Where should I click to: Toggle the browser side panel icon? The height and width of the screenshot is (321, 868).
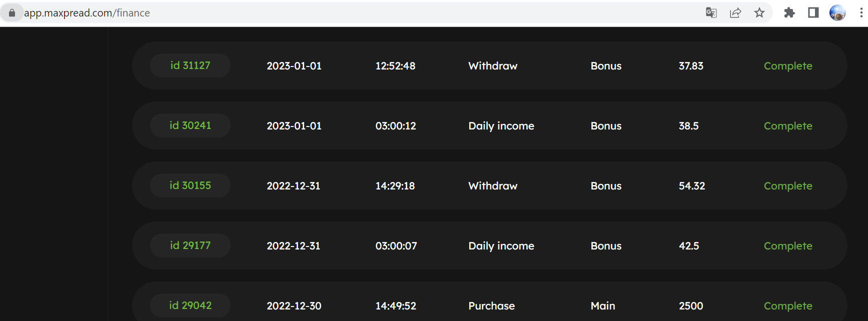[x=813, y=13]
